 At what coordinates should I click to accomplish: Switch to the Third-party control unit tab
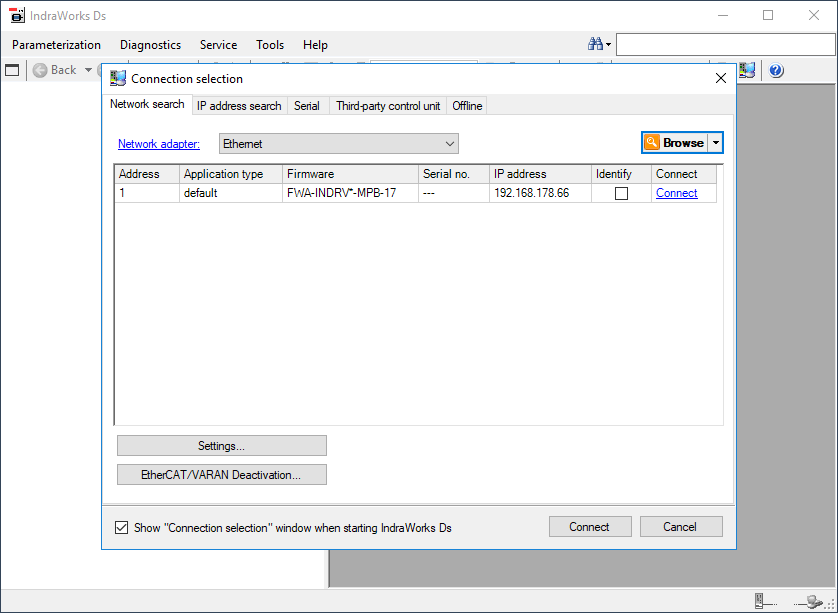pos(388,106)
